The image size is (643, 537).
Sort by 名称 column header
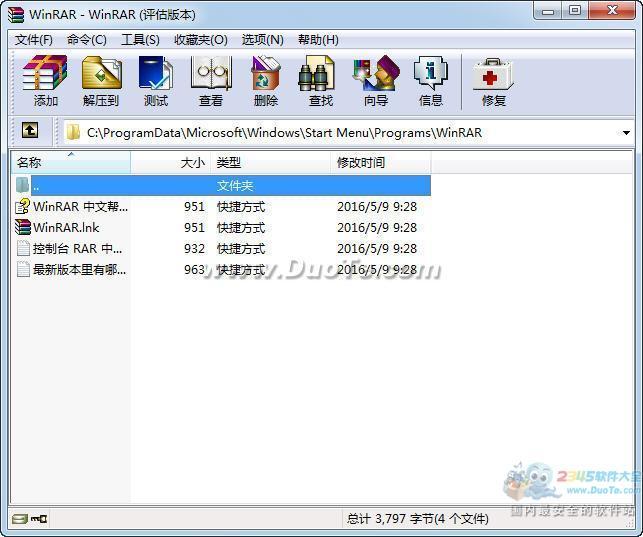[x=71, y=162]
